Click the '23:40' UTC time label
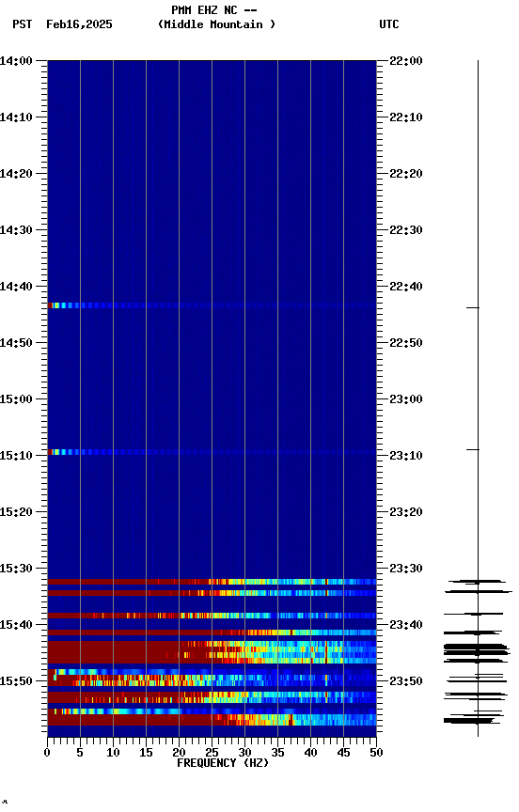 (406, 626)
